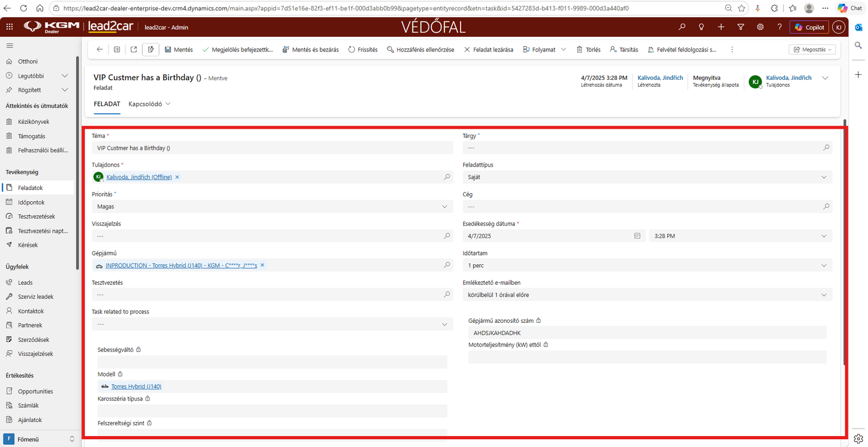Click the lightbulb assistant icon
This screenshot has width=868, height=447.
click(701, 27)
